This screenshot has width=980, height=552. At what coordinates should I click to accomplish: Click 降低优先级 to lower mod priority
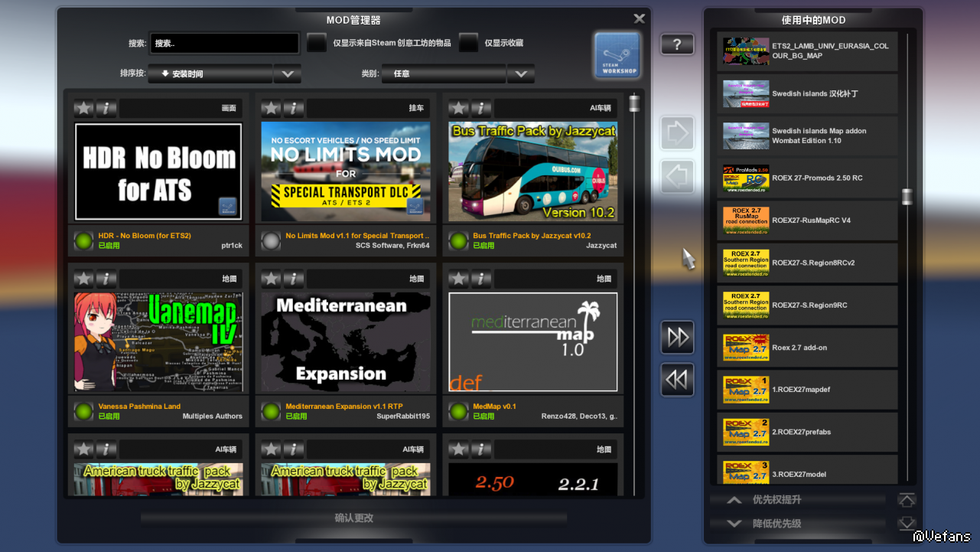798,524
